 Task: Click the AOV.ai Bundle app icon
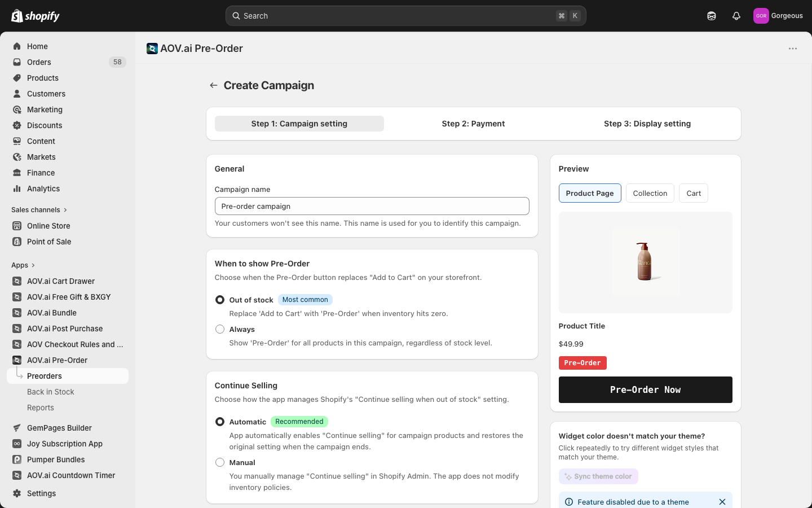(x=17, y=313)
